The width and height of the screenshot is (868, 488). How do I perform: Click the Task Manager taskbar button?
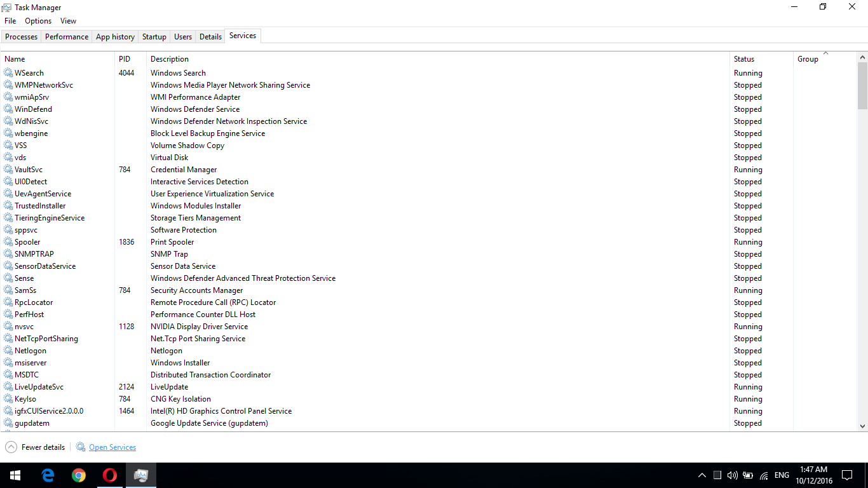tap(141, 475)
